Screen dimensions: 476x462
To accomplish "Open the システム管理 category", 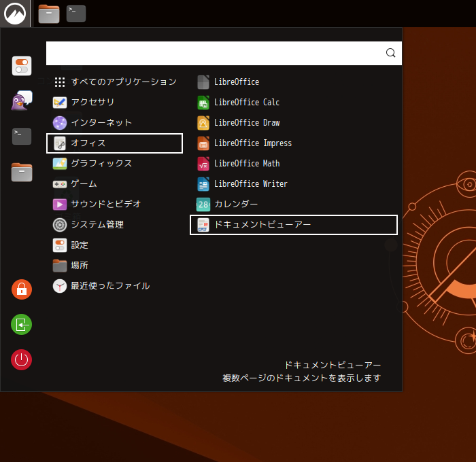I will 114,225.
